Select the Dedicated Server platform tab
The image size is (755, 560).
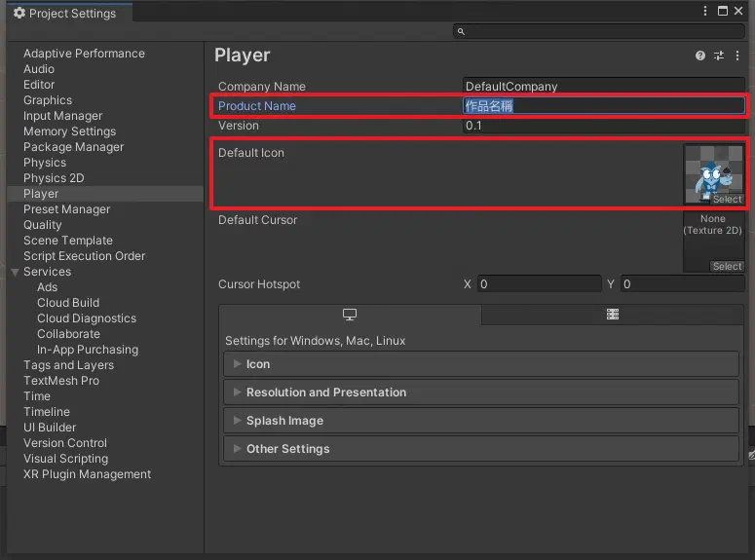[613, 315]
